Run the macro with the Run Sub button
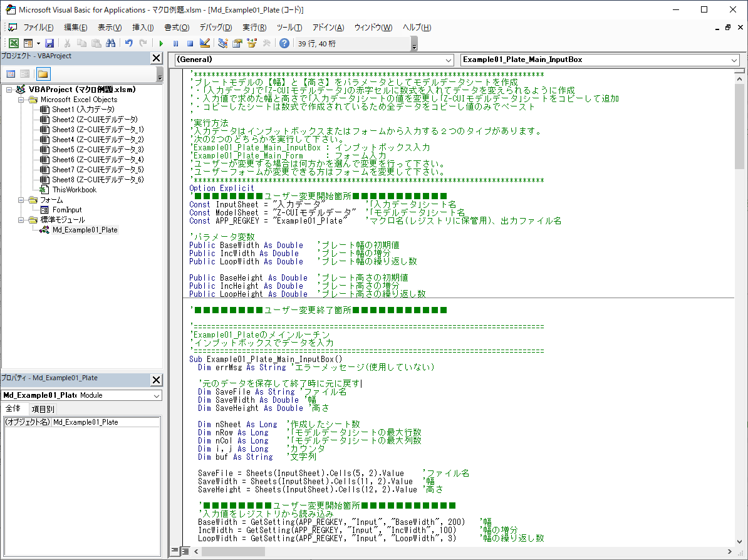Viewport: 748px width, 560px height. (x=162, y=43)
